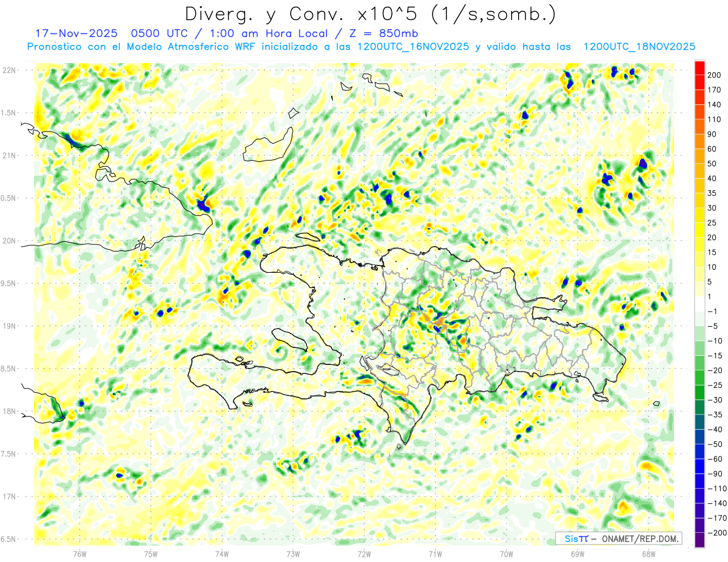Image resolution: width=728 pixels, height=562 pixels.
Task: Click the '-30' color scale label
Action: coord(716,400)
